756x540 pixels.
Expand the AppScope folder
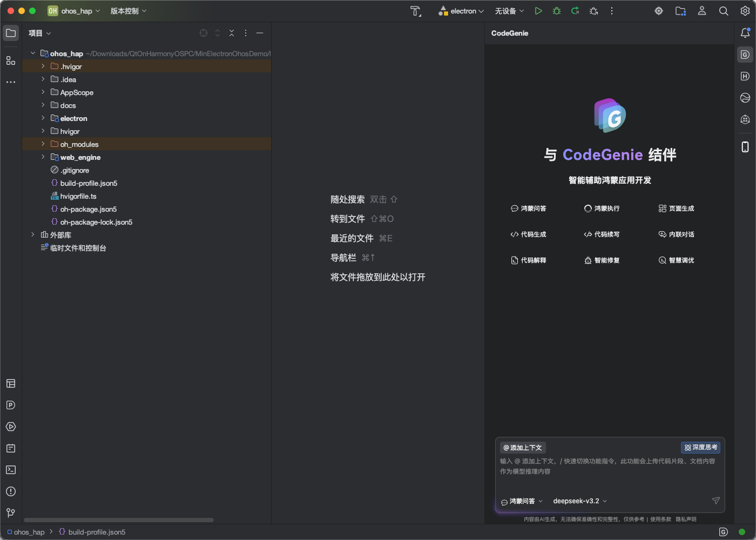pos(43,92)
